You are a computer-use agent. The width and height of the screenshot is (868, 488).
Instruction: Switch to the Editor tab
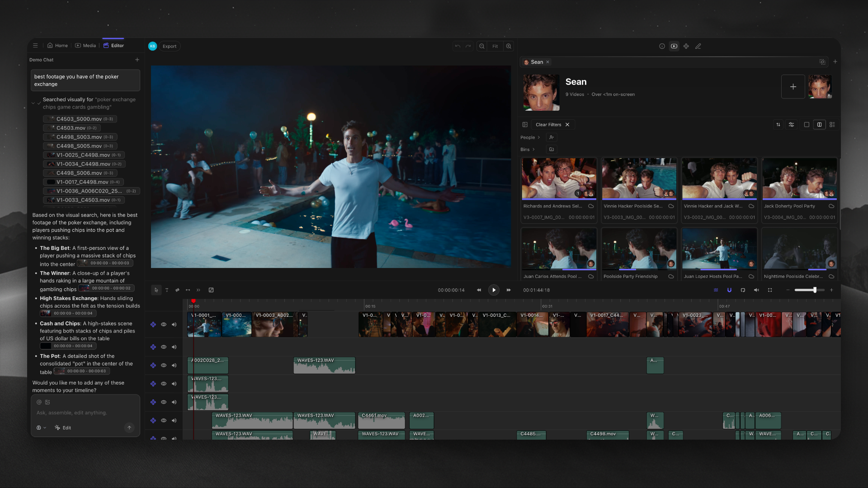point(114,45)
